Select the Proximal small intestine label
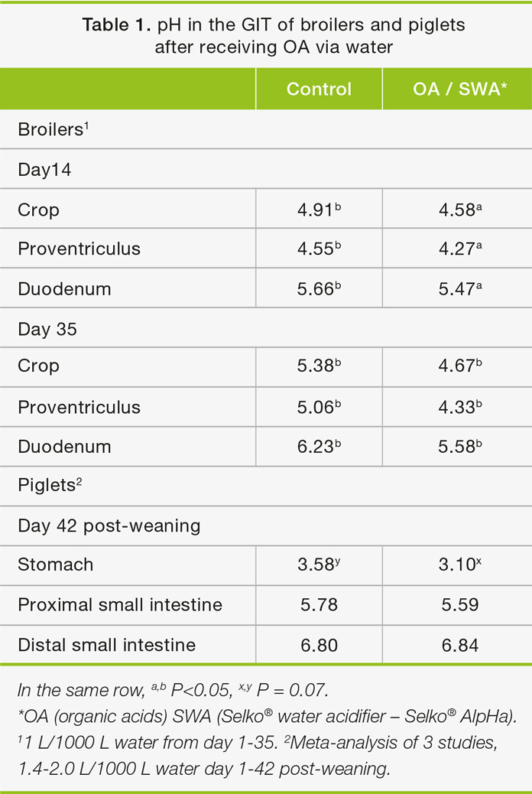 (x=120, y=605)
